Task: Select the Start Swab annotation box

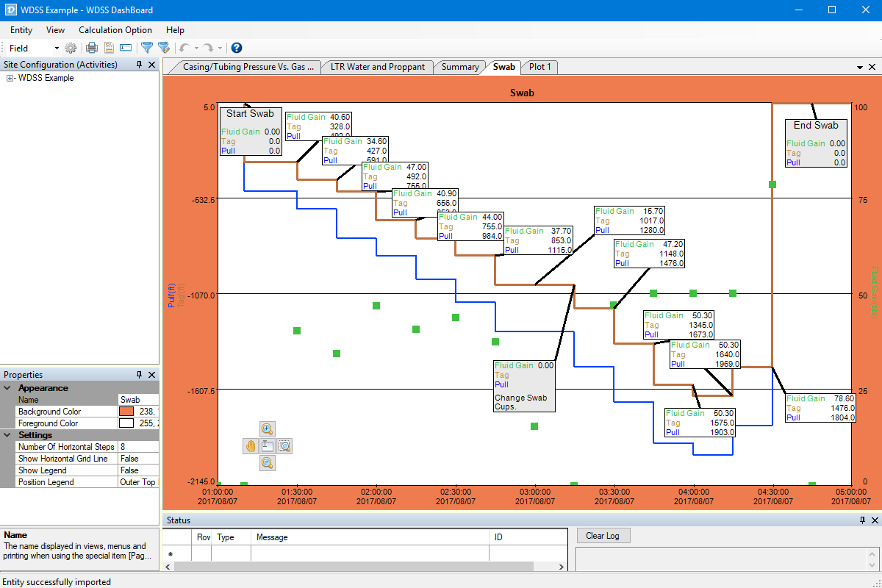Action: (x=251, y=132)
